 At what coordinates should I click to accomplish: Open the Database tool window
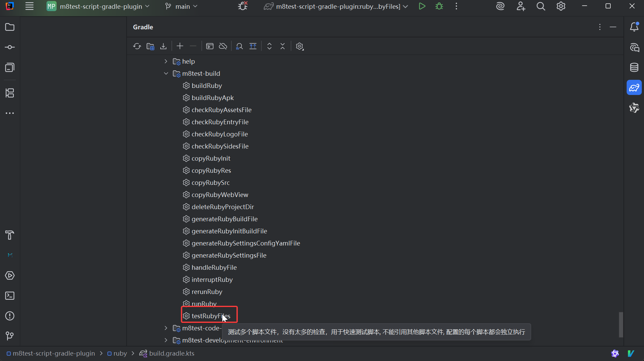(x=634, y=67)
